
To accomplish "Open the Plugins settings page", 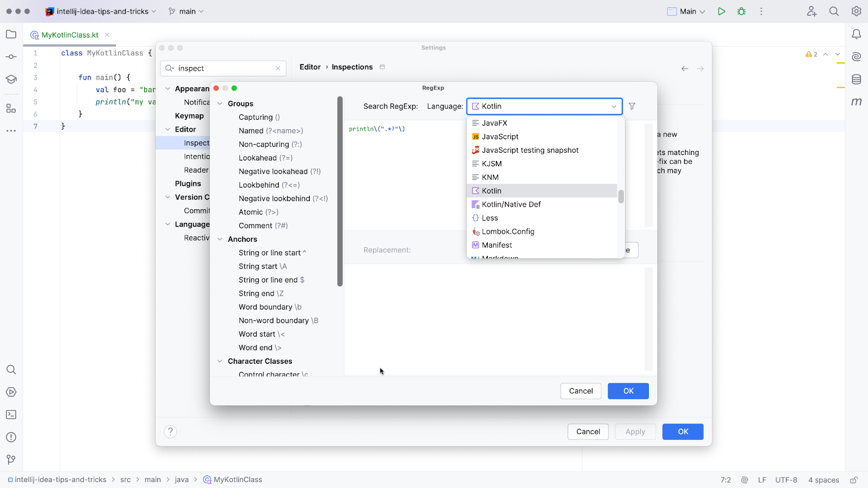I will [188, 184].
